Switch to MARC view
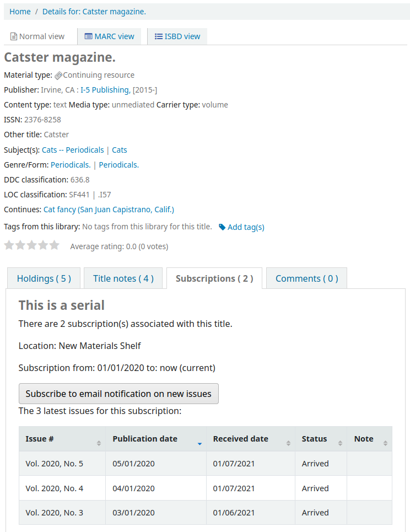 pyautogui.click(x=109, y=36)
